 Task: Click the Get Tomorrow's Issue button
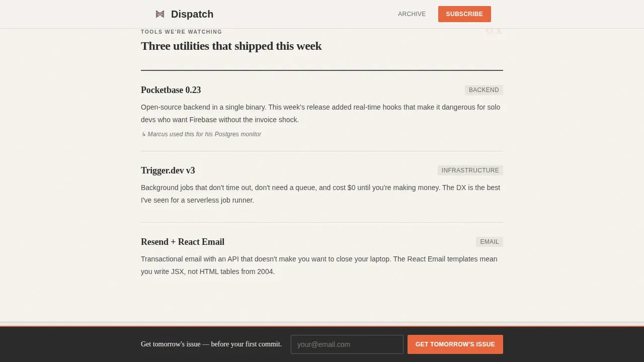[455, 344]
